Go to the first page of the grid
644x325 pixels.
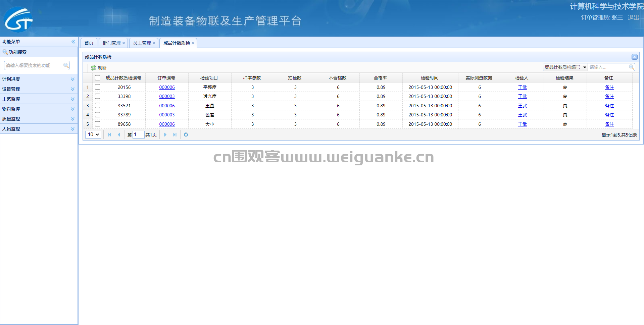pyautogui.click(x=109, y=134)
